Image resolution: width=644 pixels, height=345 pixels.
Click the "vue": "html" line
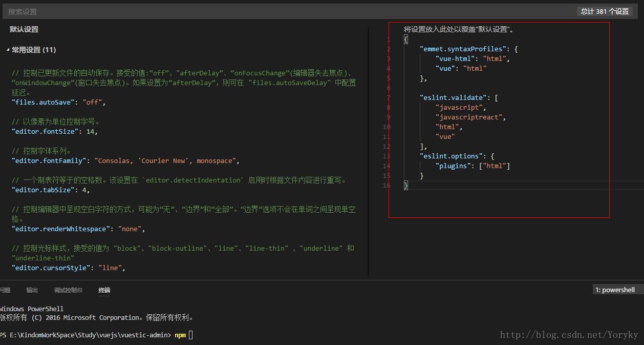(461, 68)
